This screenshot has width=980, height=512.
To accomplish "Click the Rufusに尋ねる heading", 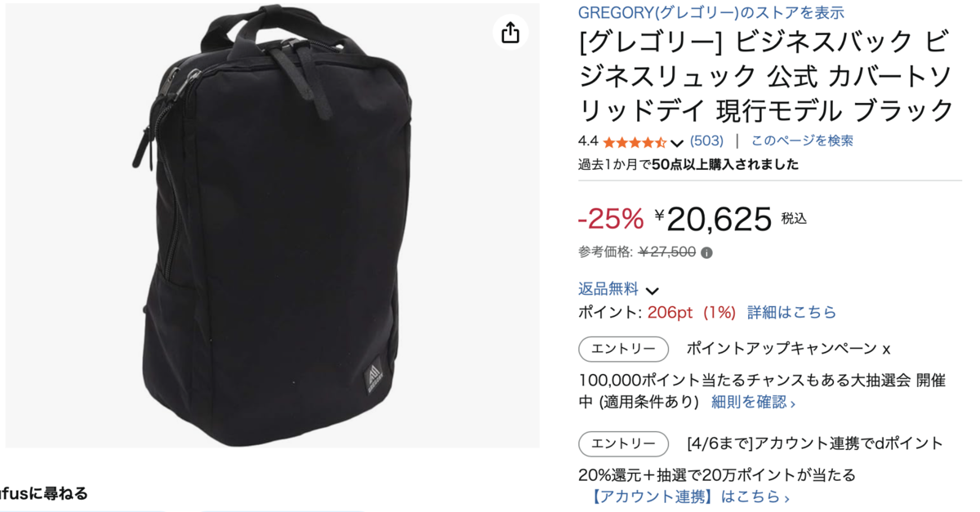I will 44,493.
